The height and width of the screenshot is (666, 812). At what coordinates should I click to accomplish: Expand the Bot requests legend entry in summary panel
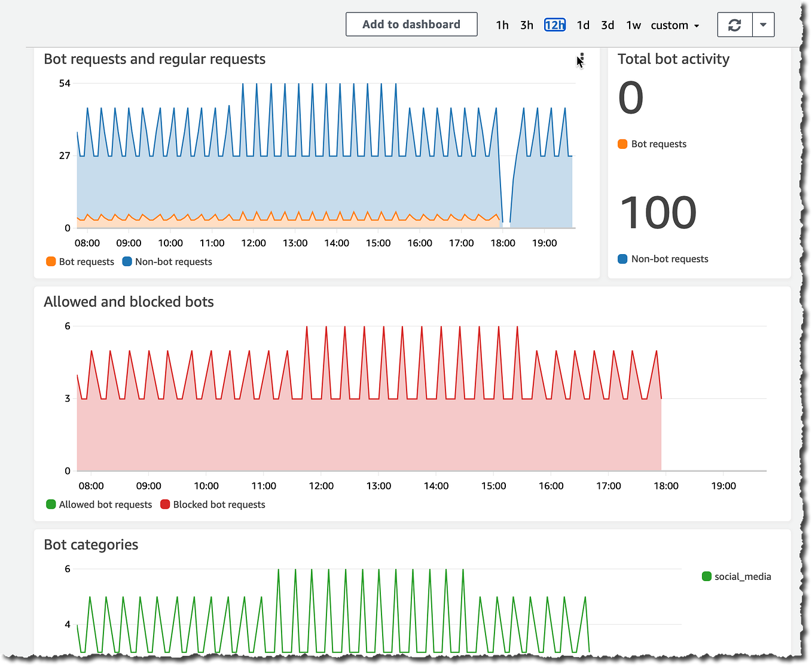652,143
